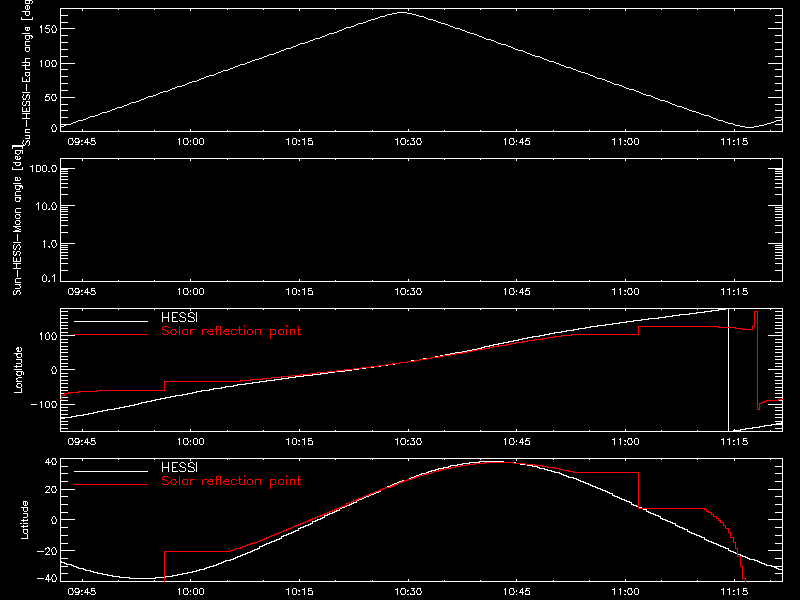Click vertical white wrap line in Longitude plot
Screen dimensions: 800x600
[x=728, y=370]
